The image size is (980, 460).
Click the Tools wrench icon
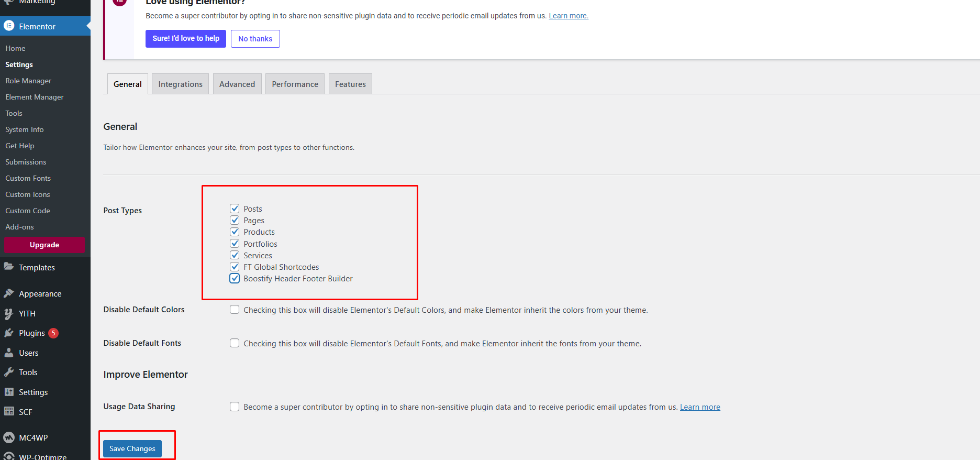point(9,373)
